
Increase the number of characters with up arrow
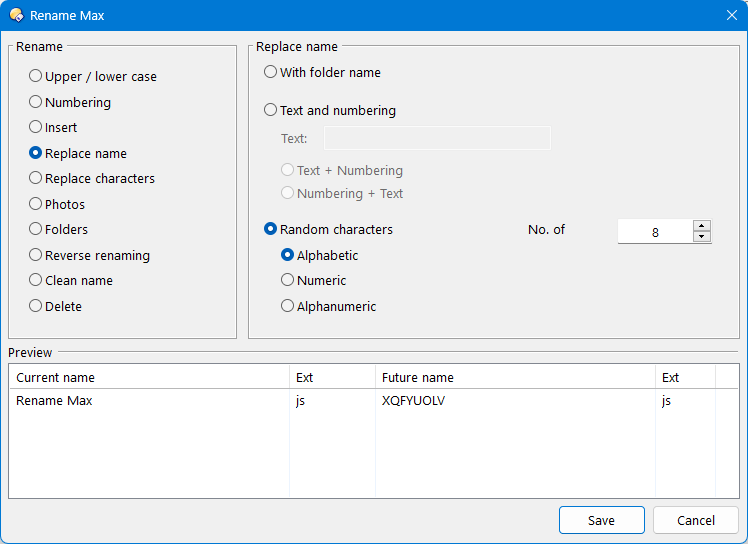(x=702, y=226)
